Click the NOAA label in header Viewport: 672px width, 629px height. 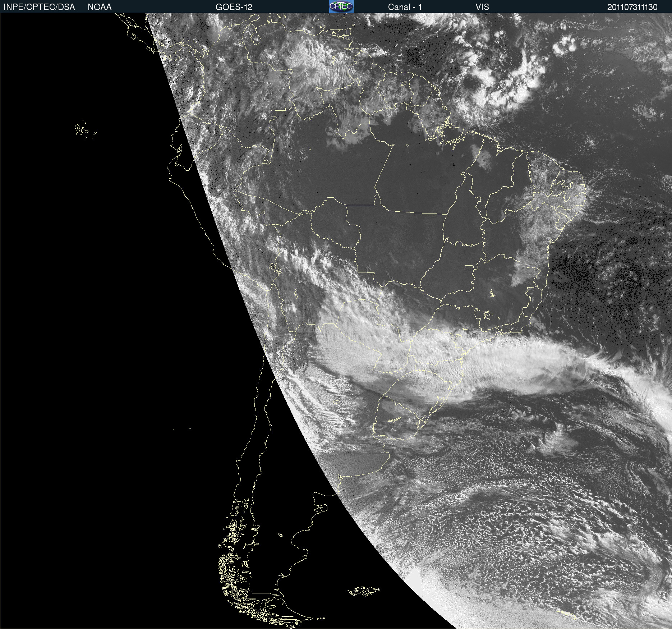(100, 7)
